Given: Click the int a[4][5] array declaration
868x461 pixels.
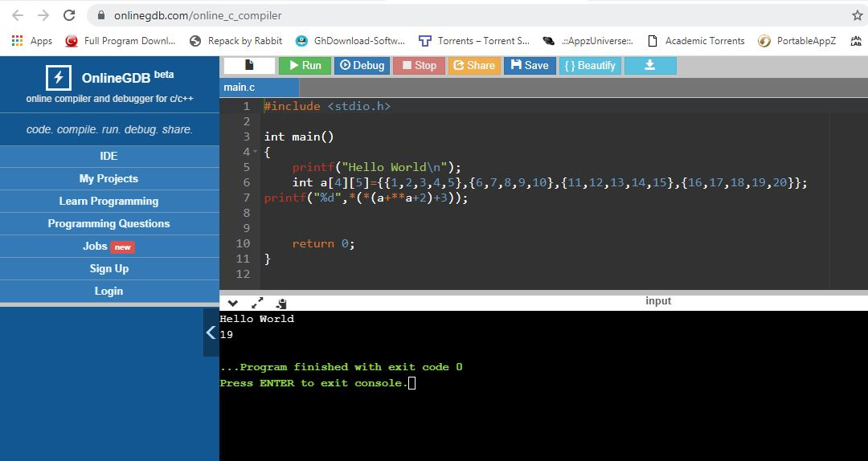Looking at the screenshot, I should pos(550,182).
